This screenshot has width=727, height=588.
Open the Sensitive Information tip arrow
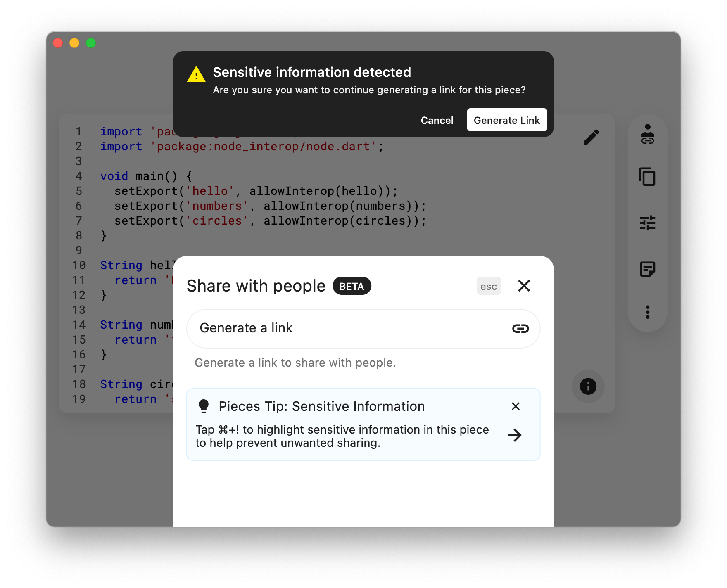pos(515,435)
